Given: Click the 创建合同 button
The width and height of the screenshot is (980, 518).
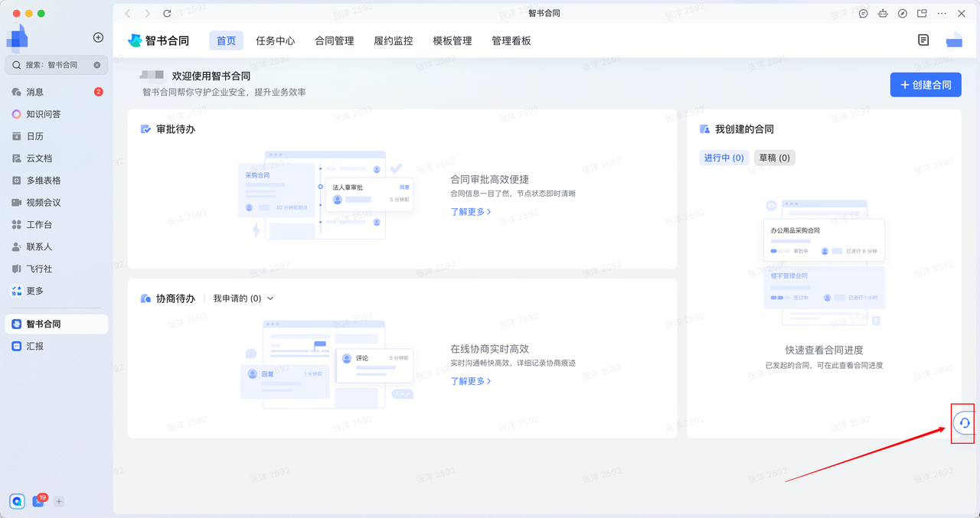Looking at the screenshot, I should (925, 85).
